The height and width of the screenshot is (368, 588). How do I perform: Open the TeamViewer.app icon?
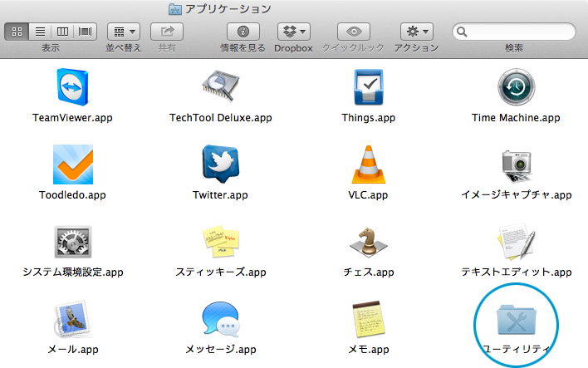[x=72, y=87]
